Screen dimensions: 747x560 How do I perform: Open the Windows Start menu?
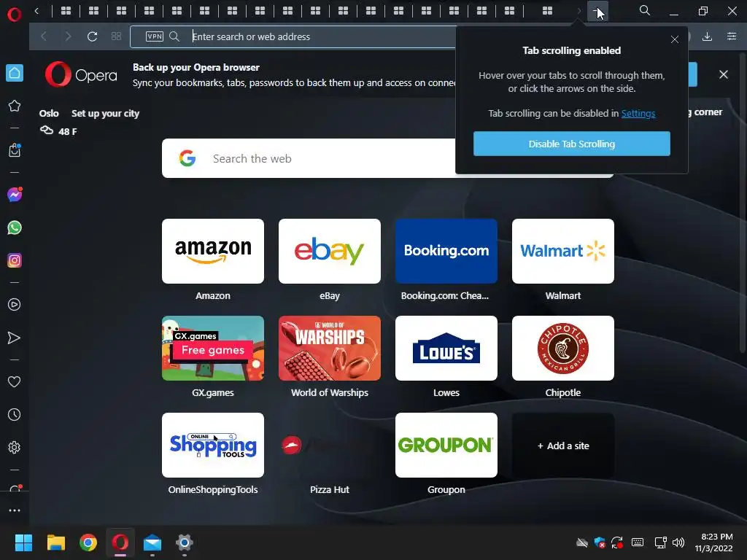point(23,542)
